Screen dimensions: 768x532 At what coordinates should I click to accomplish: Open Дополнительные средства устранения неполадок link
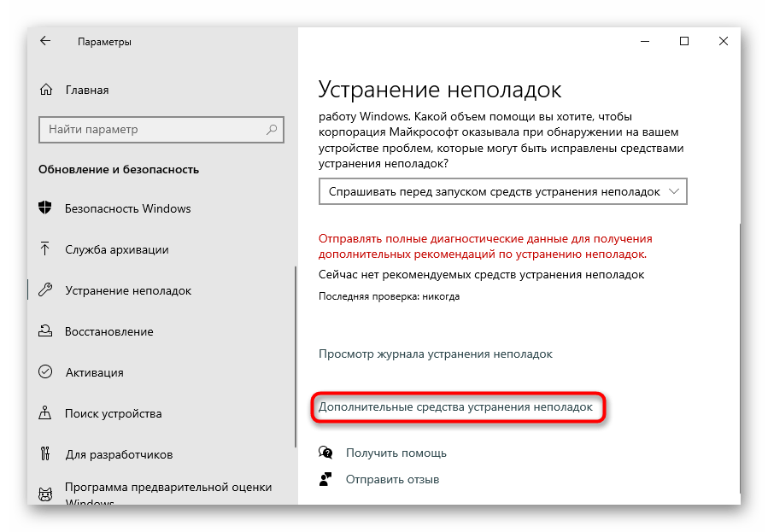455,406
